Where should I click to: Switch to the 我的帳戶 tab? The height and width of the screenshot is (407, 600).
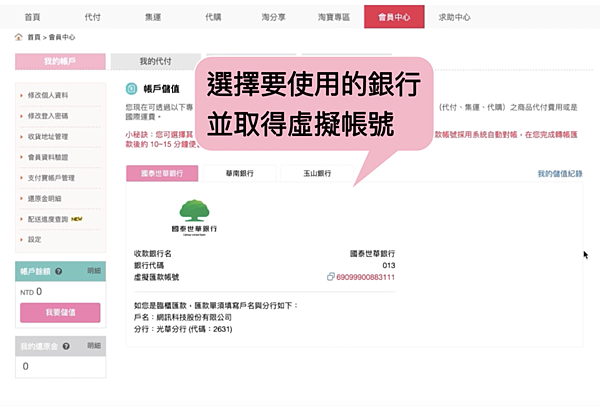click(x=60, y=62)
